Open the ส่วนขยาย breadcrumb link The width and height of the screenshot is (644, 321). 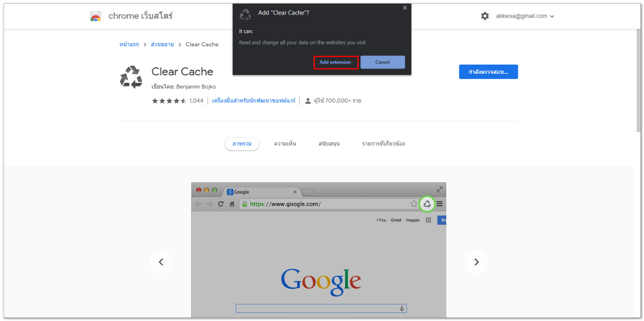[x=162, y=44]
